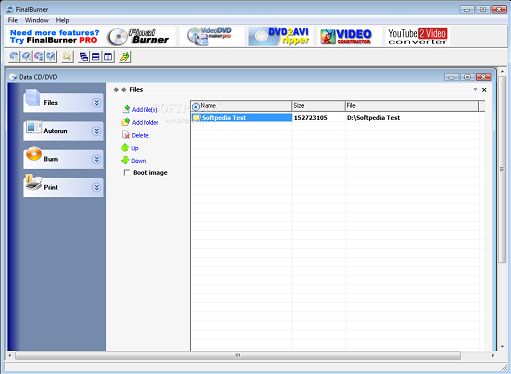Click the DVD2AVI ripper banner

[x=279, y=37]
